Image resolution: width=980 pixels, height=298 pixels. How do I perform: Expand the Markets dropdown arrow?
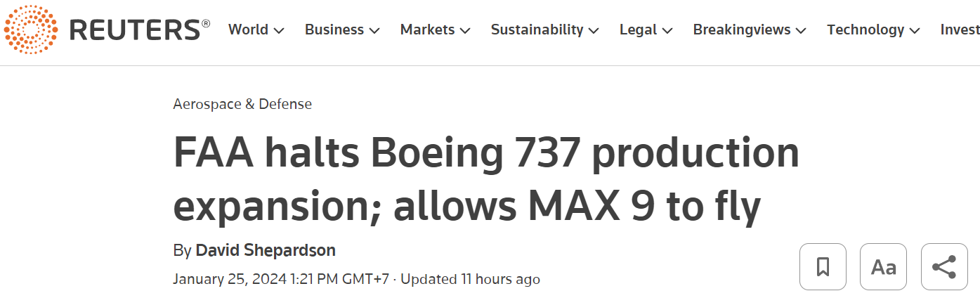pyautogui.click(x=465, y=30)
